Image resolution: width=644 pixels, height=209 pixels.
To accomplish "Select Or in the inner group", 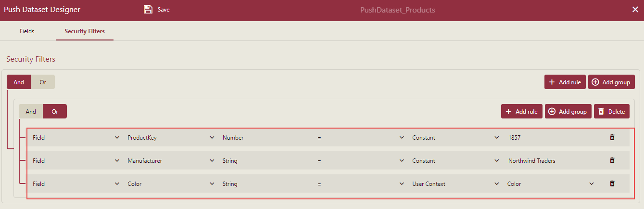I will tap(55, 112).
